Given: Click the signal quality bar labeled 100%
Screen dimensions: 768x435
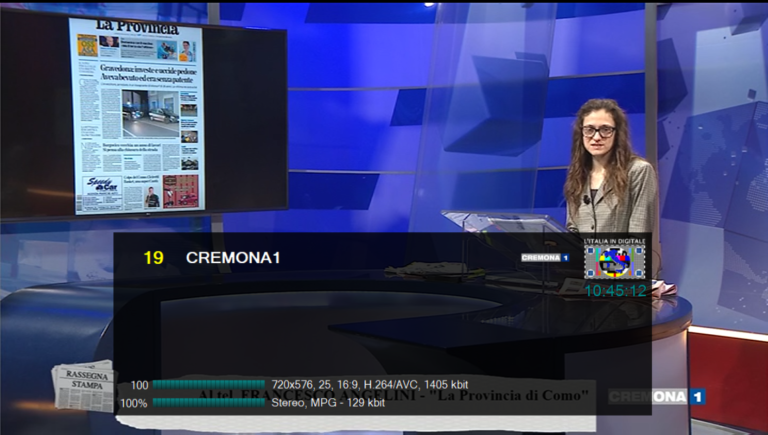Looking at the screenshot, I should coord(209,403).
